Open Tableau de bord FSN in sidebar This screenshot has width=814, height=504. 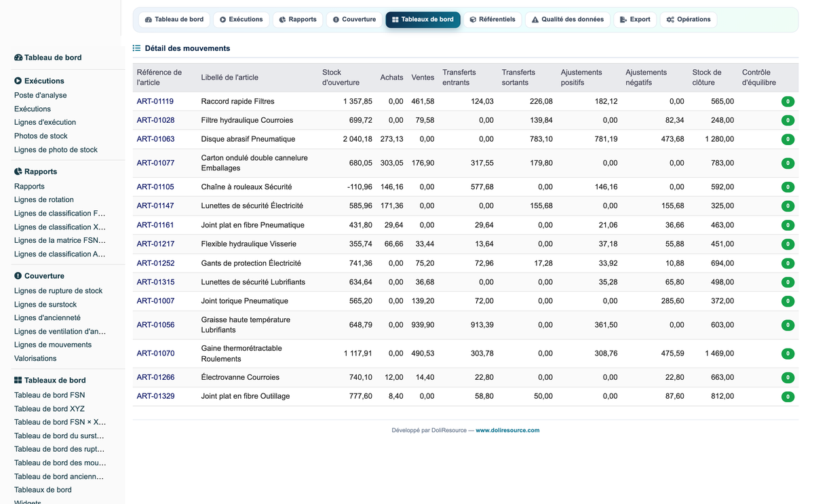[x=50, y=395]
